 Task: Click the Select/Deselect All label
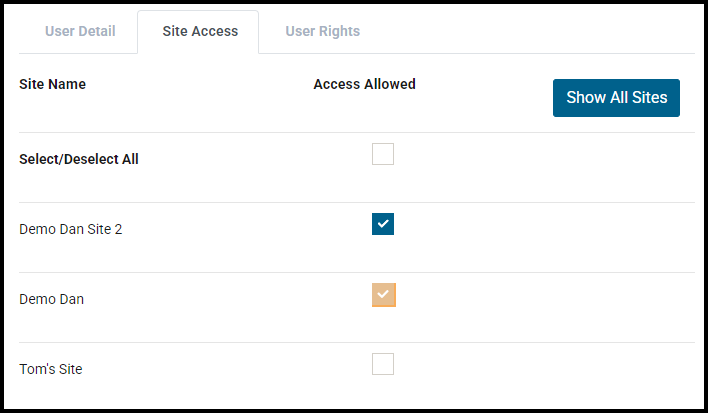click(x=79, y=159)
